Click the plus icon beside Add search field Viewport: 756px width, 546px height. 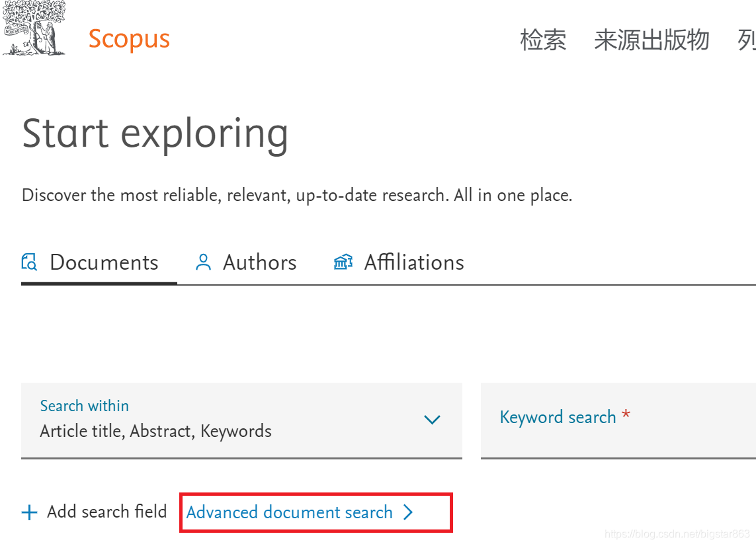click(30, 511)
